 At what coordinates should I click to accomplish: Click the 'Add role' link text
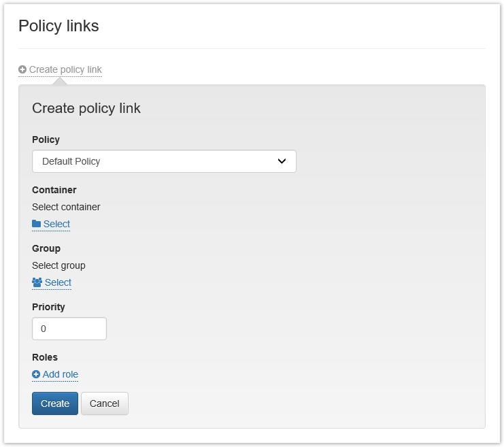pos(61,374)
